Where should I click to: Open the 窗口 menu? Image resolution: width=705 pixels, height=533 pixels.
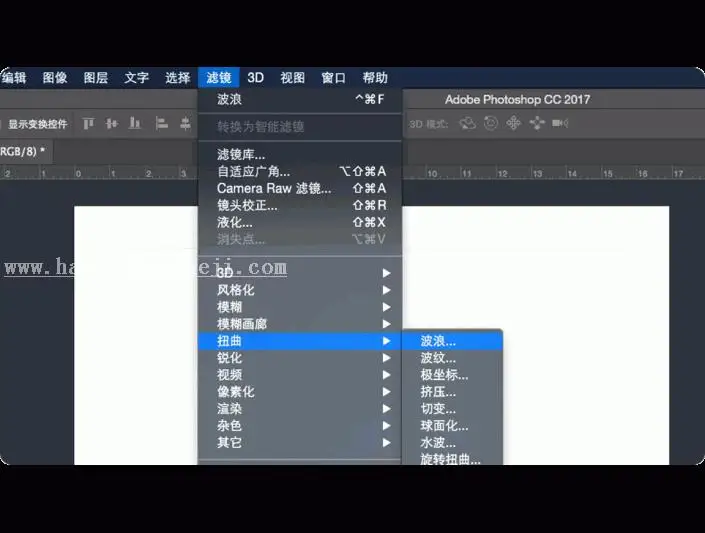334,77
